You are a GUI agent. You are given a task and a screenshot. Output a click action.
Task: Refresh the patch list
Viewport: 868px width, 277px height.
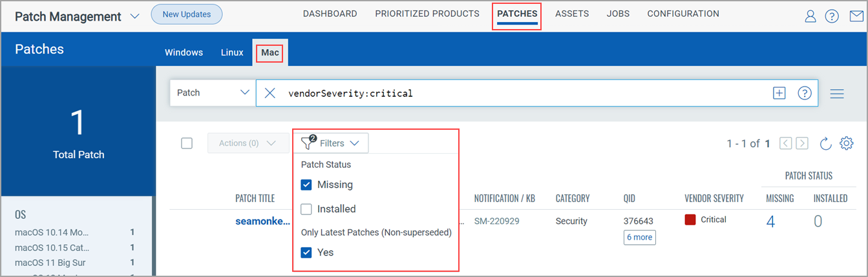[825, 143]
